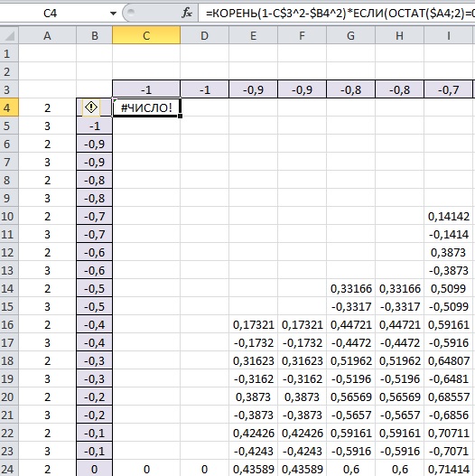The width and height of the screenshot is (475, 476).
Task: Select cell G24 with value 0,6
Action: coord(350,469)
